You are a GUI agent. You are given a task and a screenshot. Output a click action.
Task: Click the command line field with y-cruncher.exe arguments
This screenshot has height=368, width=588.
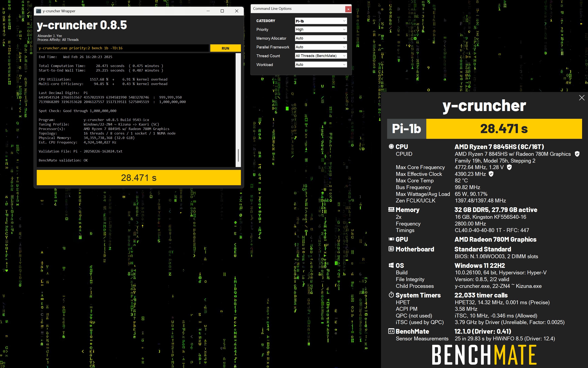coord(123,48)
